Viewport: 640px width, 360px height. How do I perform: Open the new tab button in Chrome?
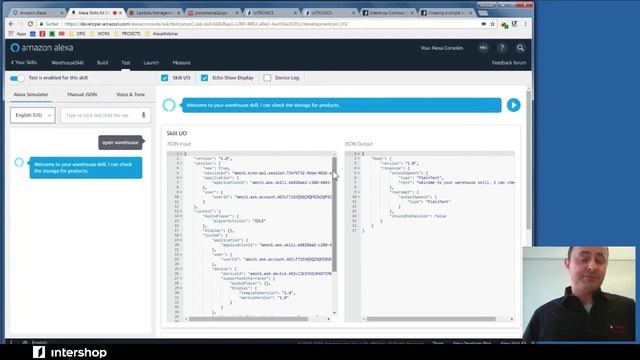(x=483, y=13)
